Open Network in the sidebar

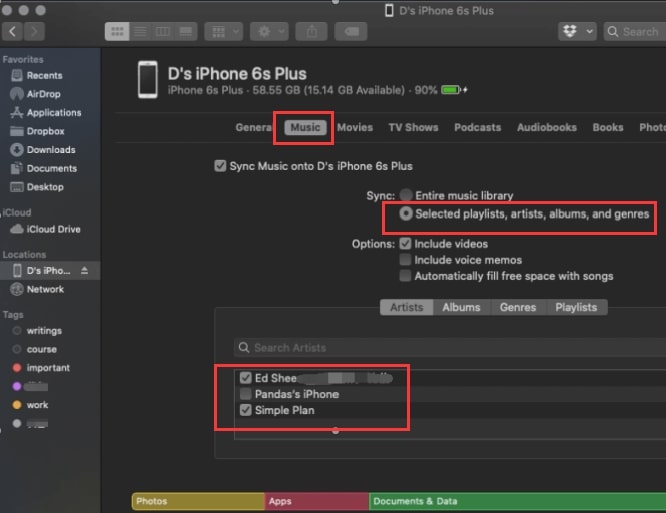[45, 290]
